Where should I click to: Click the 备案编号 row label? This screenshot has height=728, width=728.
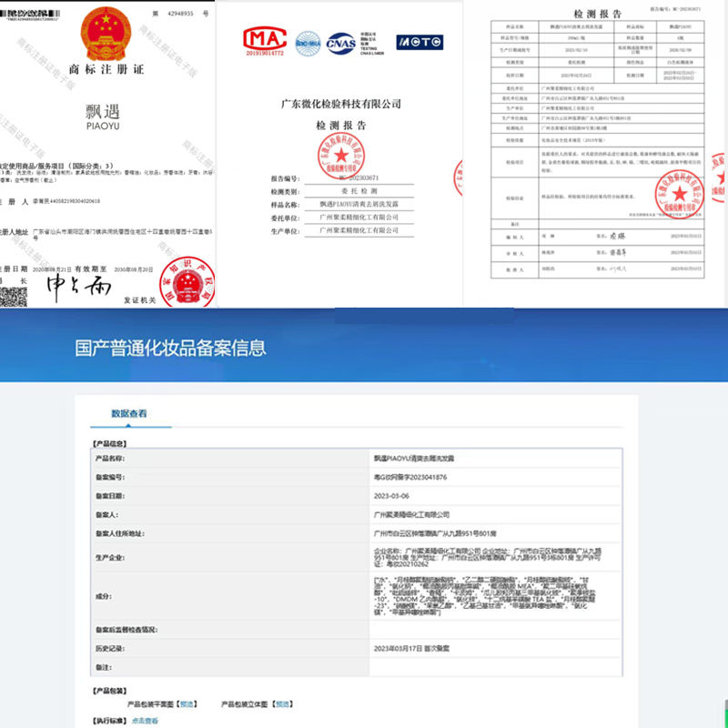pyautogui.click(x=110, y=477)
